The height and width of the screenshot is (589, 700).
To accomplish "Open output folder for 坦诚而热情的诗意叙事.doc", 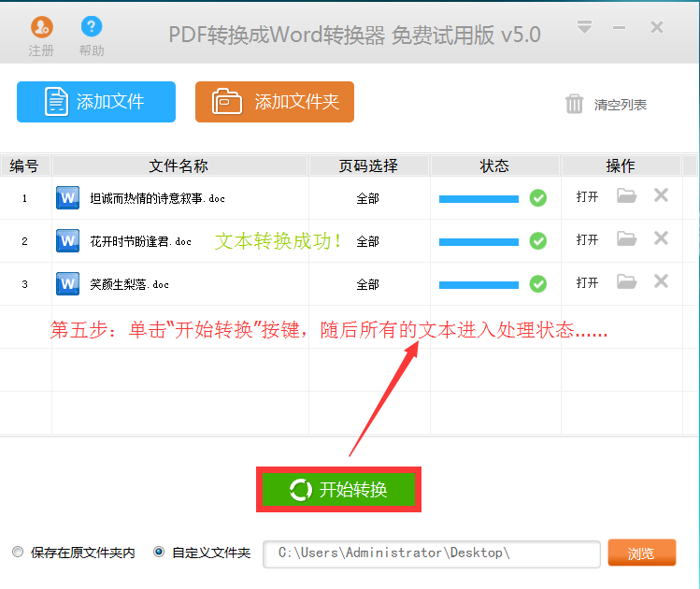I will coord(627,195).
